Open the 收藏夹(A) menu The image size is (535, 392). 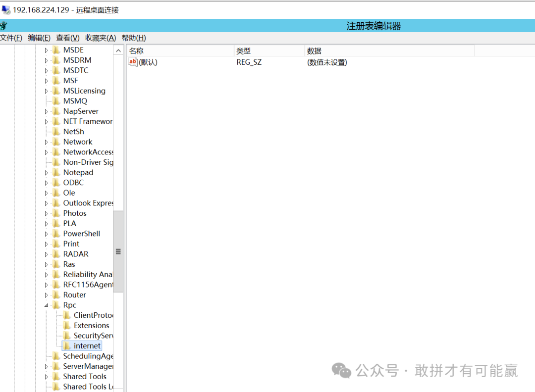click(x=101, y=38)
